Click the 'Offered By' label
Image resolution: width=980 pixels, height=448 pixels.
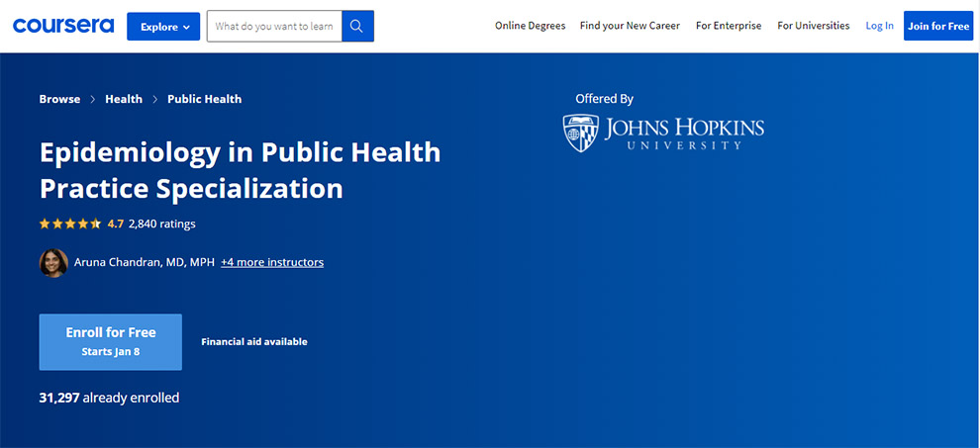pos(605,99)
